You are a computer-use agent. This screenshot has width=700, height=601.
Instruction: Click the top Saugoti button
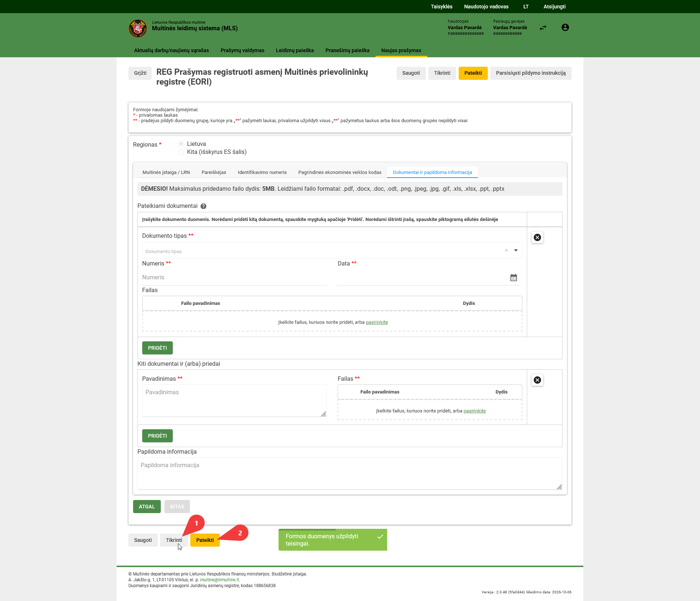pos(411,73)
